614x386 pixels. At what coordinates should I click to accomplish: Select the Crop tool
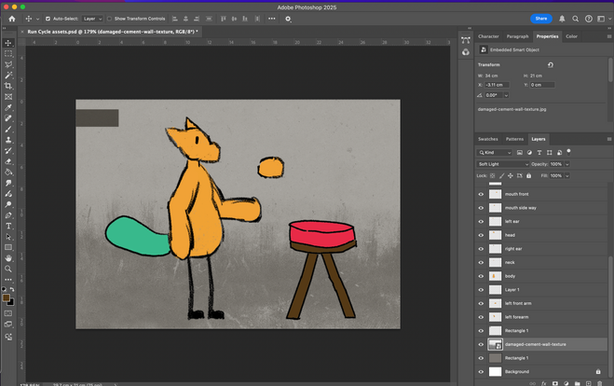[x=8, y=86]
